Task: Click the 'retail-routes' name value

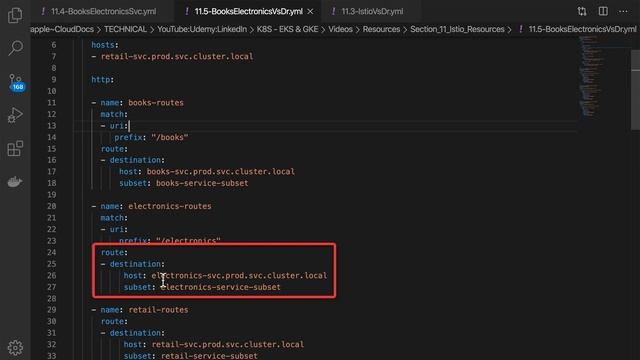Action: (158, 310)
